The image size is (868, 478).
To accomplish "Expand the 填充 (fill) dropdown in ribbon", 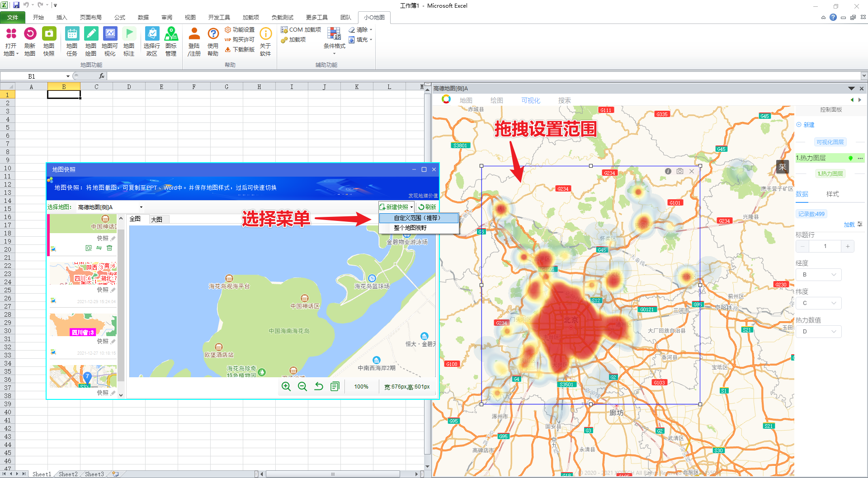I will pos(371,40).
